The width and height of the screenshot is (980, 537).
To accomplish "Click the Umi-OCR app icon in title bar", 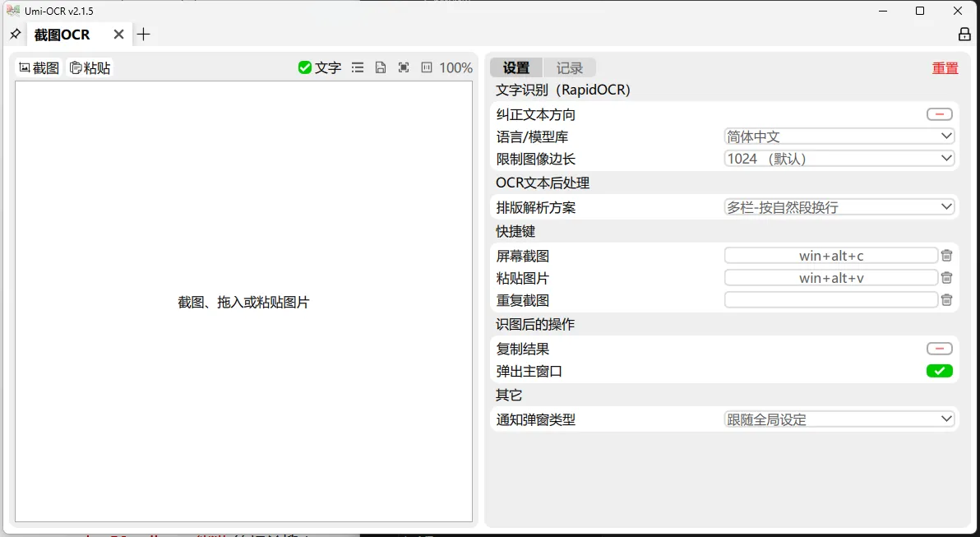I will 13,11.
